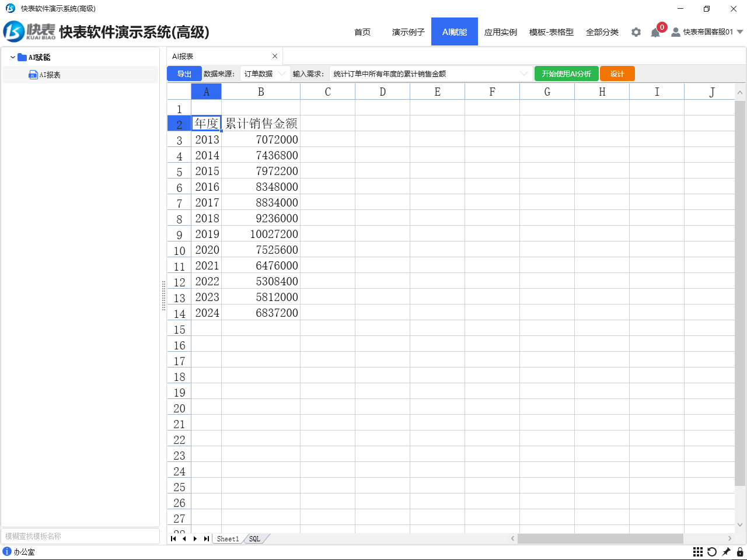This screenshot has height=560, width=747.
Task: Open the 输入需求 dropdown arrow
Action: pyautogui.click(x=523, y=73)
